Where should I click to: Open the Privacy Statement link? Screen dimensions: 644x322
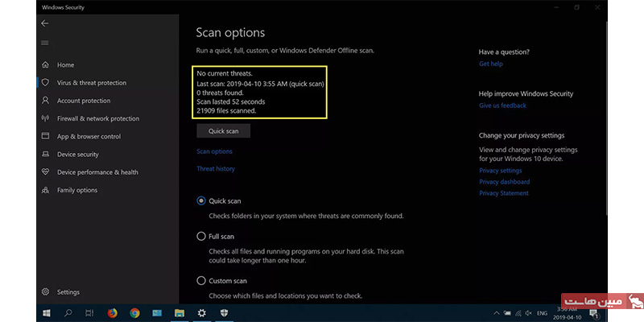[x=504, y=193]
